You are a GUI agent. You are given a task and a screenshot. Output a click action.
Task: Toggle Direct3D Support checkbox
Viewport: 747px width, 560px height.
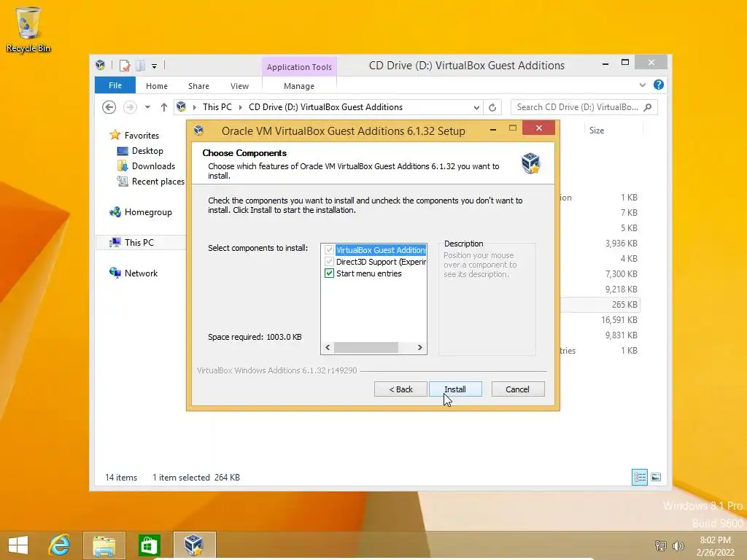tap(329, 262)
